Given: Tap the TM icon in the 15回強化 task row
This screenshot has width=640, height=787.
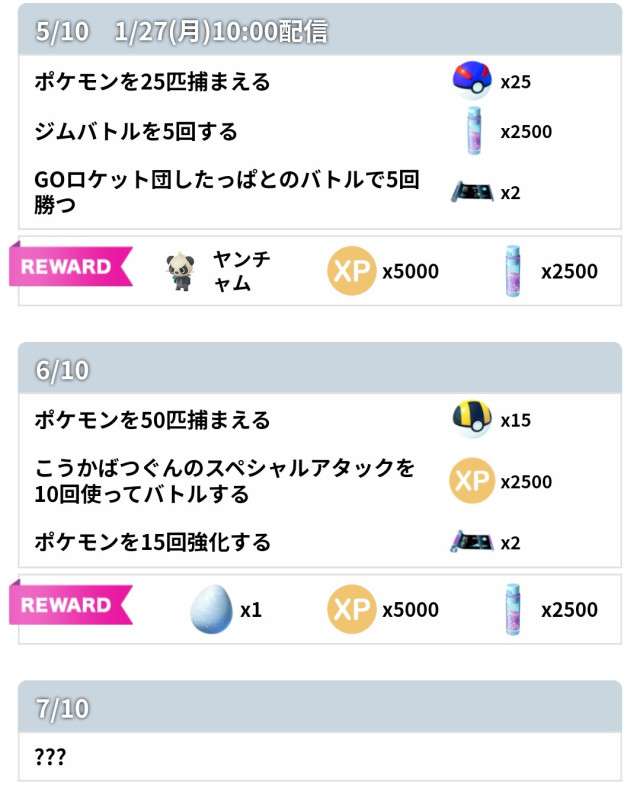Looking at the screenshot, I should pyautogui.click(x=471, y=542).
